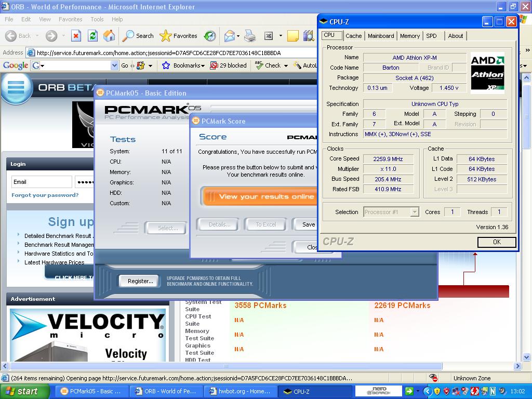Image resolution: width=532 pixels, height=399 pixels.
Task: Click the 29 blocked popup blocker button
Action: click(x=229, y=65)
